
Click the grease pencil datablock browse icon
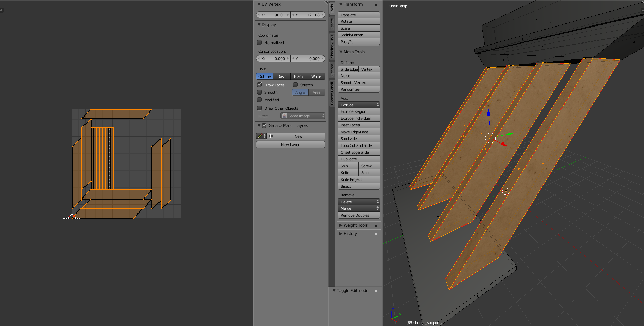coord(261,136)
